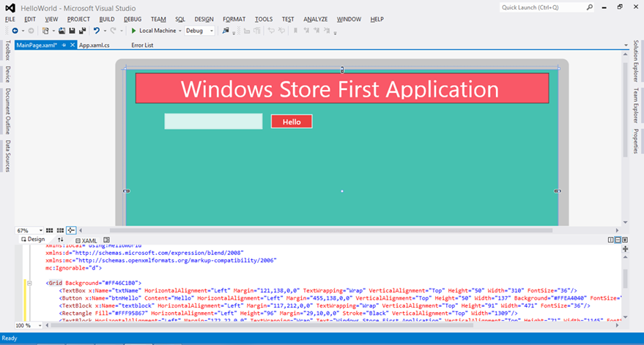Click the expand pane icon at split bar right
This screenshot has height=345, width=644.
coord(625,240)
